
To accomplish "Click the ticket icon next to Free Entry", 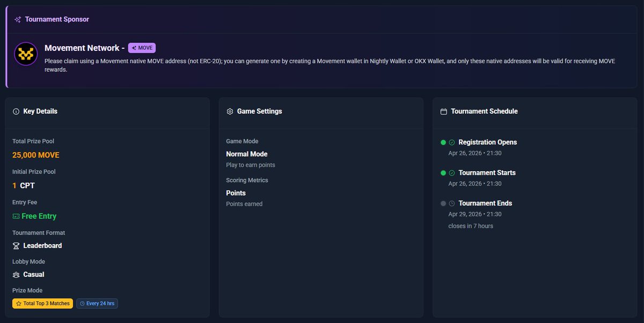I will click(x=16, y=216).
